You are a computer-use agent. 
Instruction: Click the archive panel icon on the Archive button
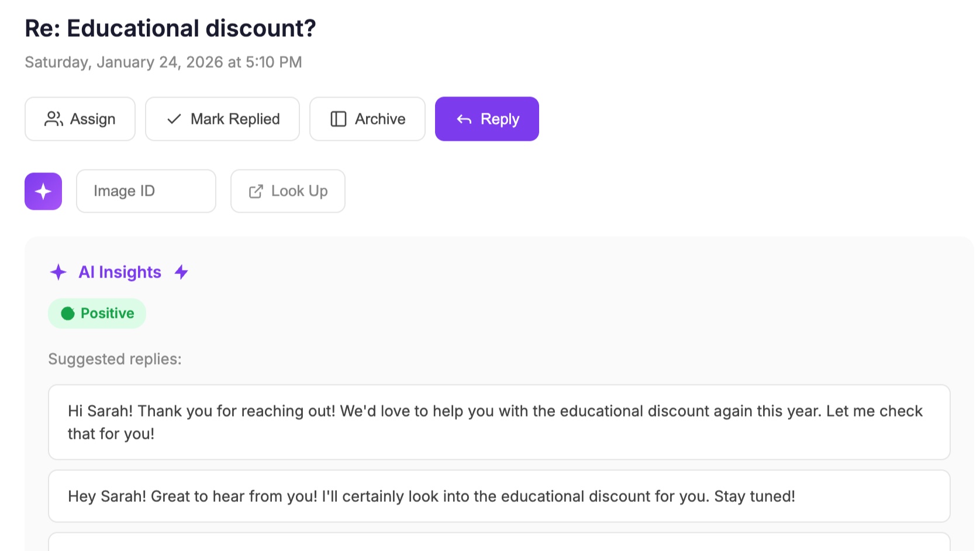click(x=338, y=119)
